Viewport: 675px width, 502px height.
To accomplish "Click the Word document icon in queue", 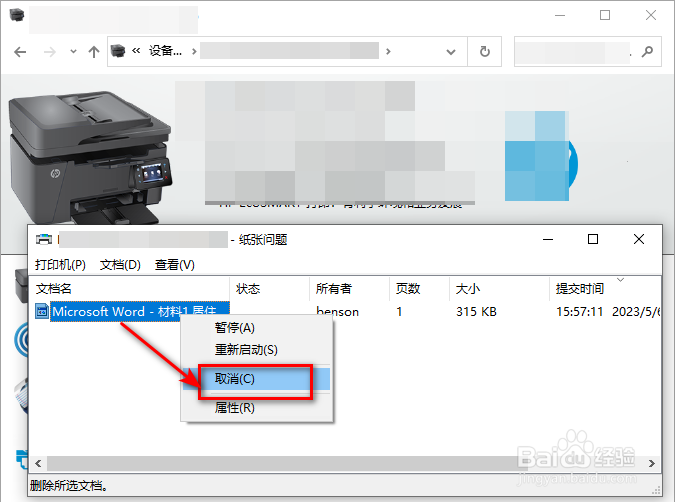I will point(42,311).
